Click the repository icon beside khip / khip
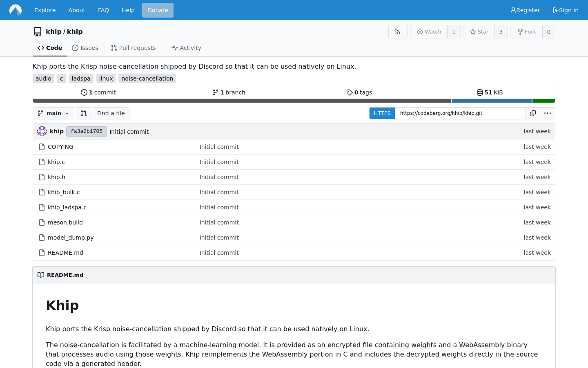The height and width of the screenshot is (368, 588). click(x=38, y=31)
